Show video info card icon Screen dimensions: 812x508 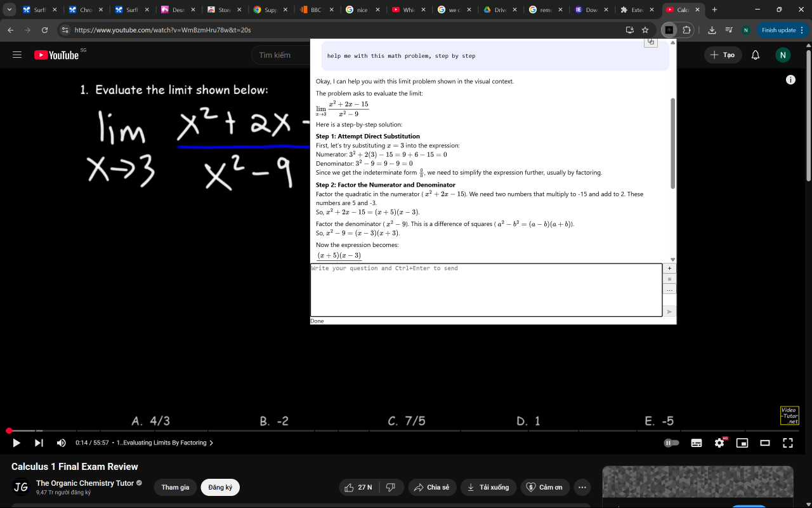790,79
